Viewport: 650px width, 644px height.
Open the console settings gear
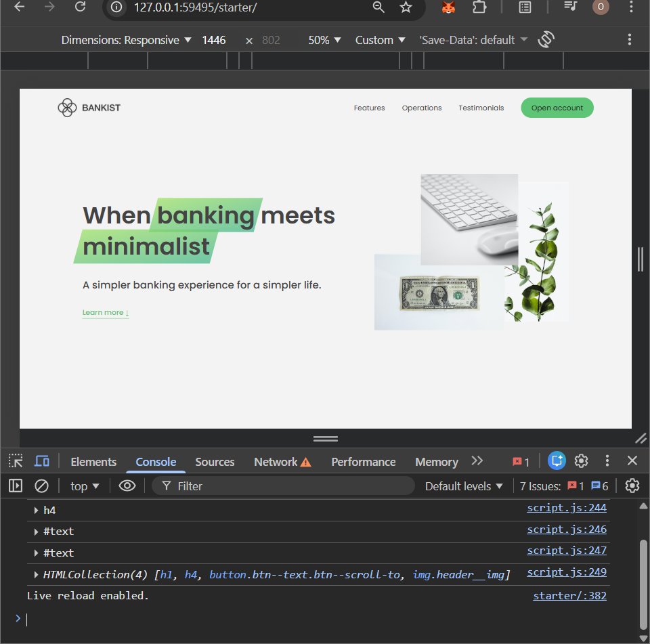(631, 486)
